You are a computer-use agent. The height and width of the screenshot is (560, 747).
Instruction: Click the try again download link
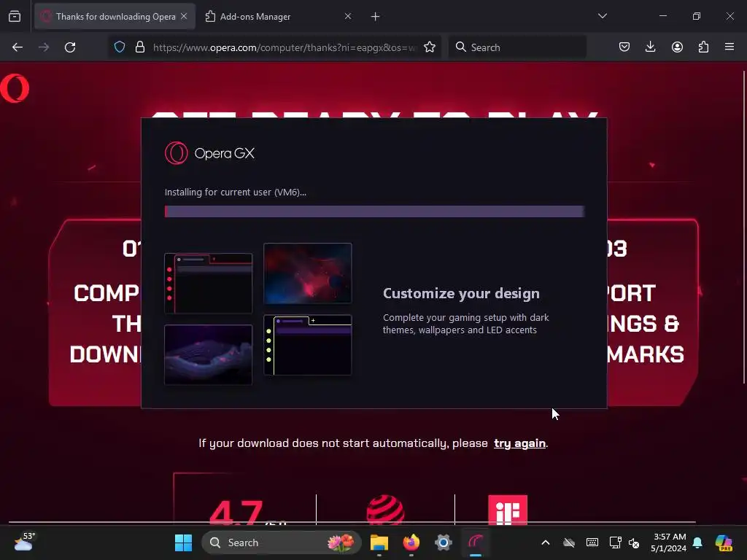[x=519, y=443]
